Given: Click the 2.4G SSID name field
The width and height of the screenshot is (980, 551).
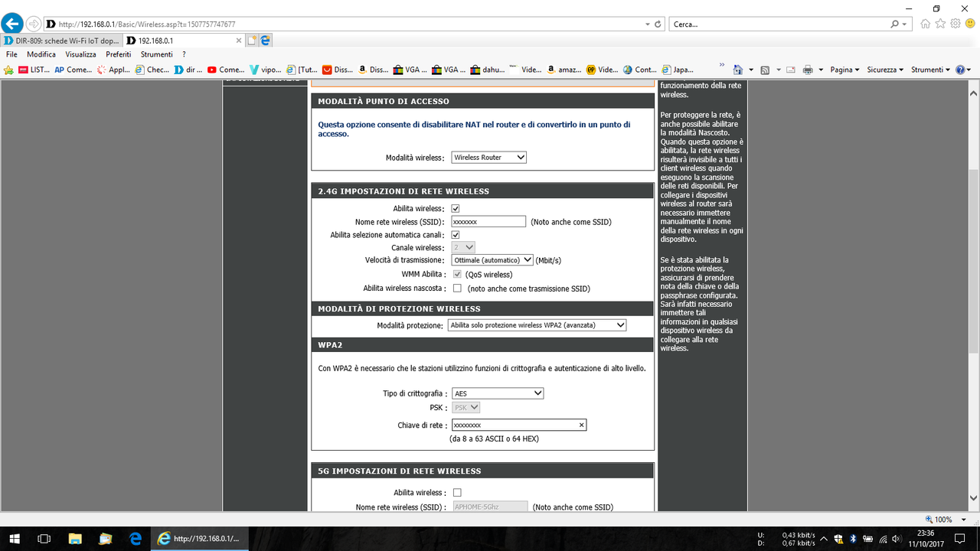Looking at the screenshot, I should pos(488,221).
